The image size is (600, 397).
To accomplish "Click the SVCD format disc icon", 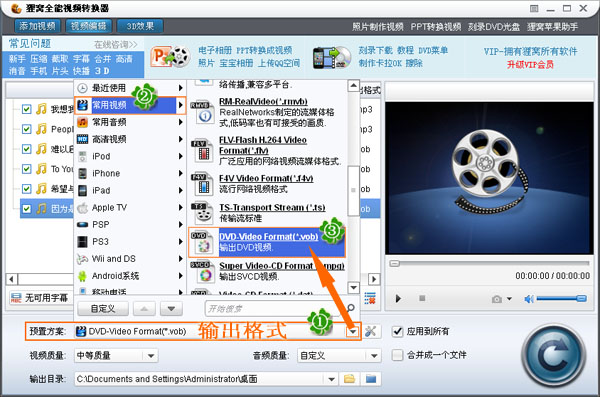I will tap(202, 272).
